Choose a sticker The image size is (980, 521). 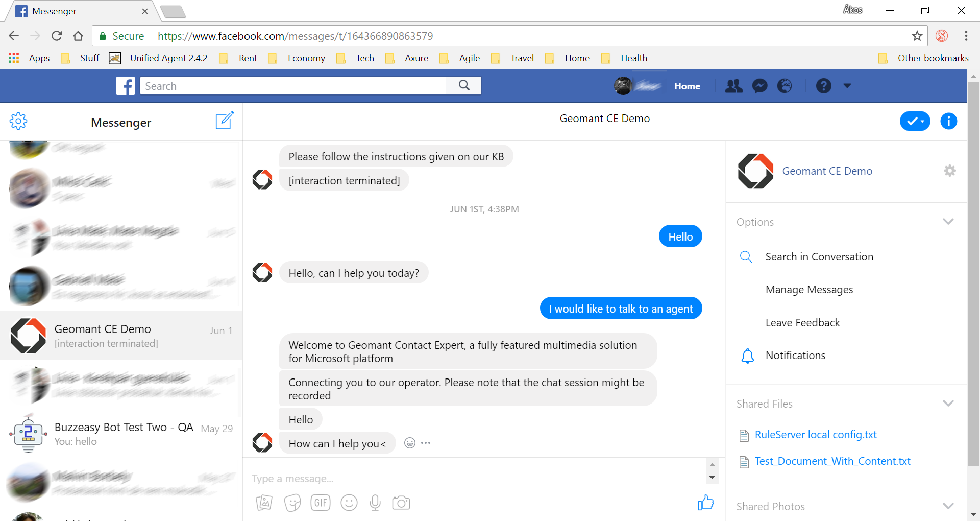pos(292,503)
